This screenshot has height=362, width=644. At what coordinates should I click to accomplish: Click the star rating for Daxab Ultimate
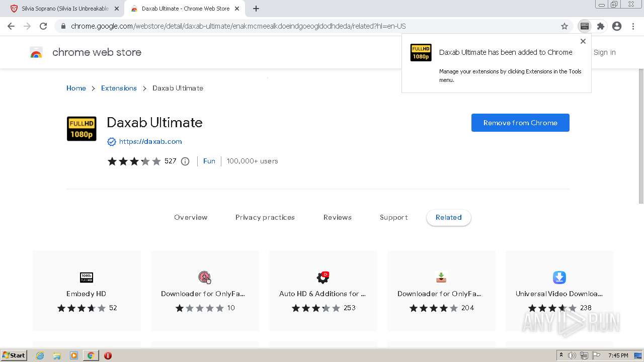click(134, 161)
